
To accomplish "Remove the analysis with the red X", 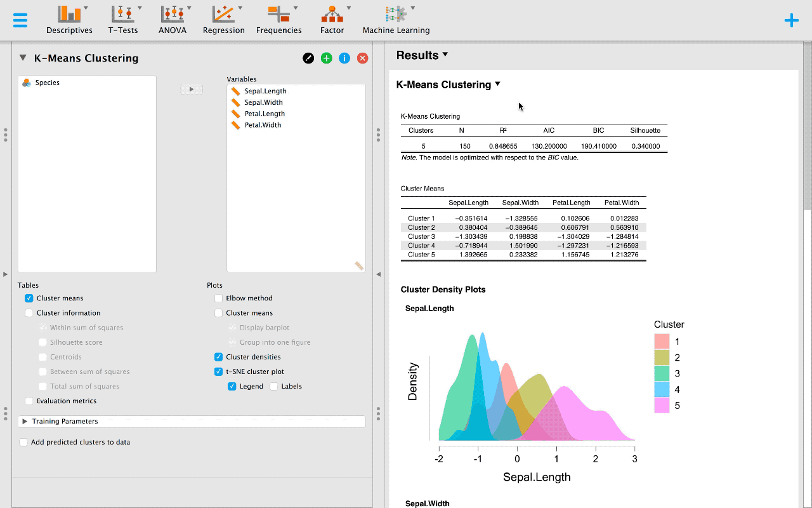I will [362, 58].
